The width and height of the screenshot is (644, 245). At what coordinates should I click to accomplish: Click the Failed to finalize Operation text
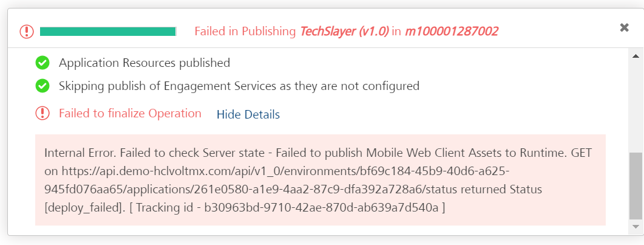(130, 114)
